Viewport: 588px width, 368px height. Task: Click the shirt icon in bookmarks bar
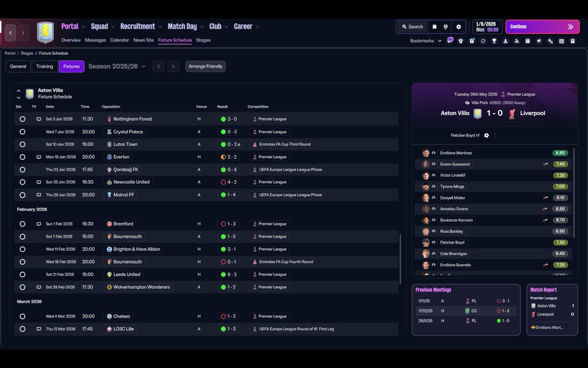(461, 41)
